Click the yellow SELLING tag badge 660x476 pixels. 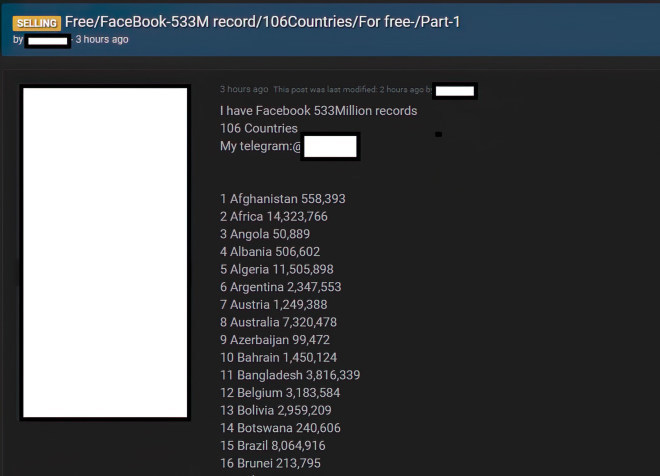point(37,22)
